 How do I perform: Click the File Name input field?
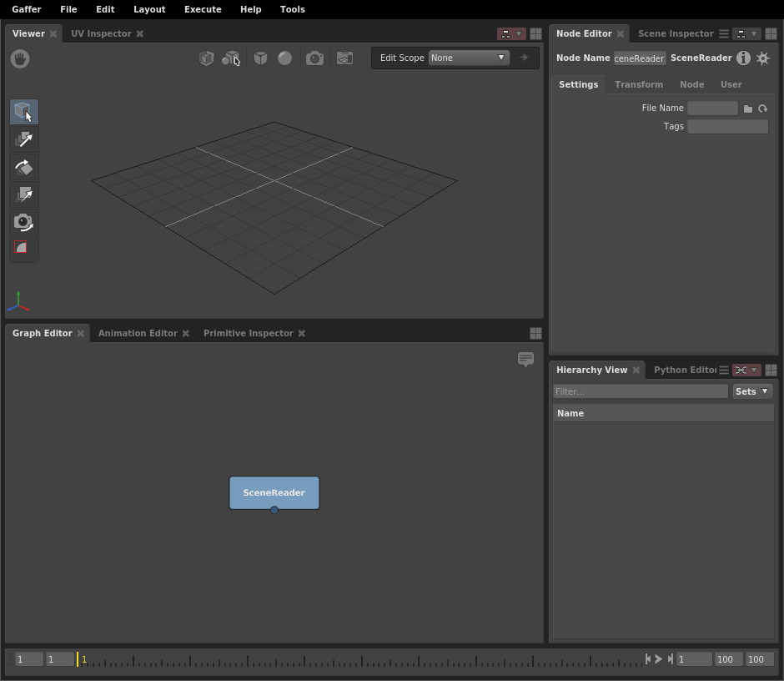pos(712,108)
